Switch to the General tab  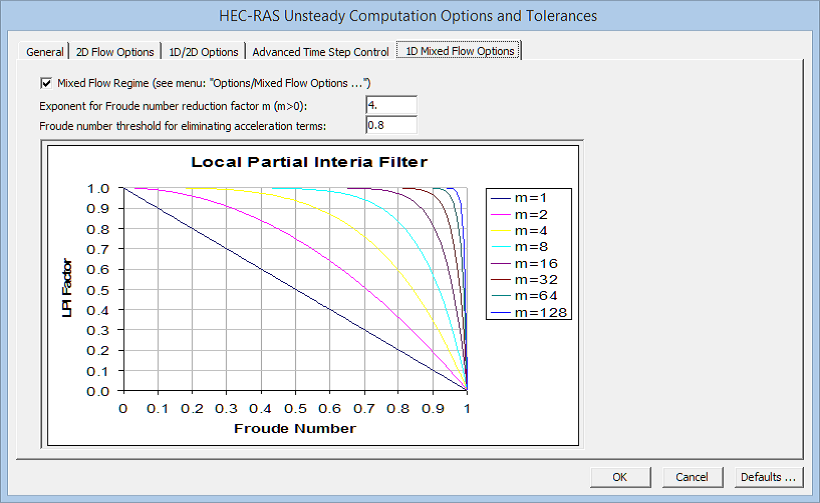point(44,52)
